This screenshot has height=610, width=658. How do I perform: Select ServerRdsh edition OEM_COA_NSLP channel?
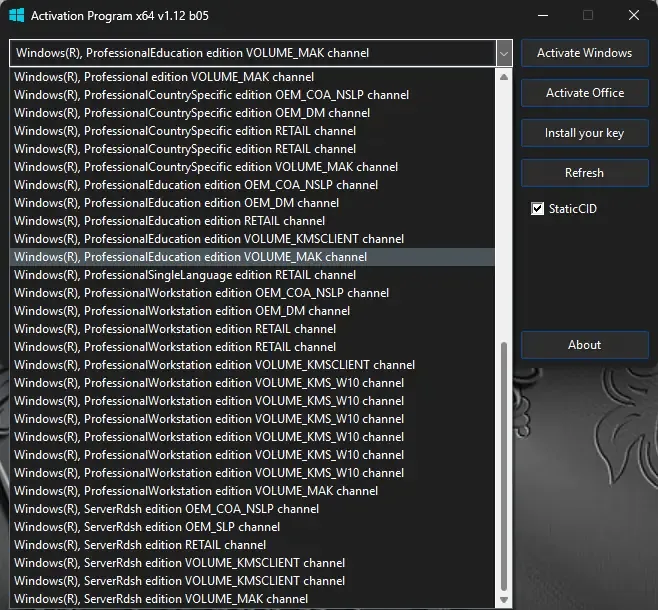[252, 509]
